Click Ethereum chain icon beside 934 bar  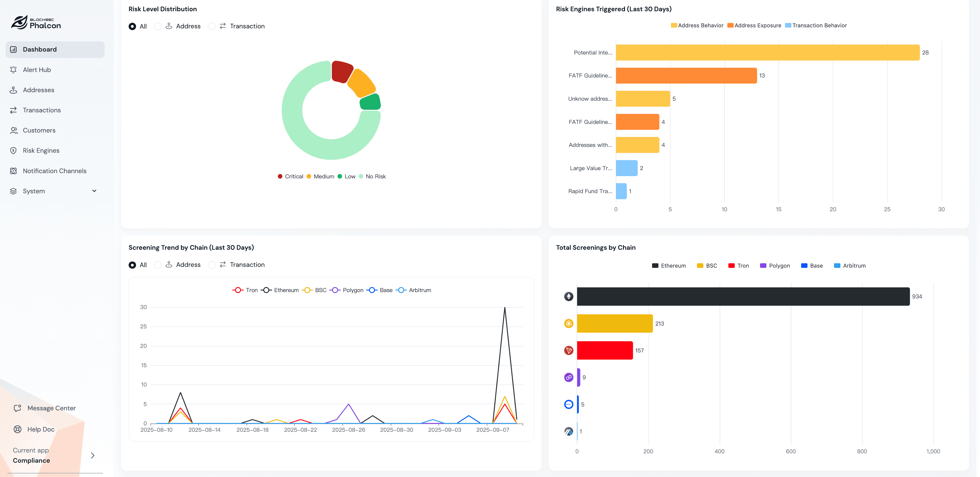click(568, 296)
